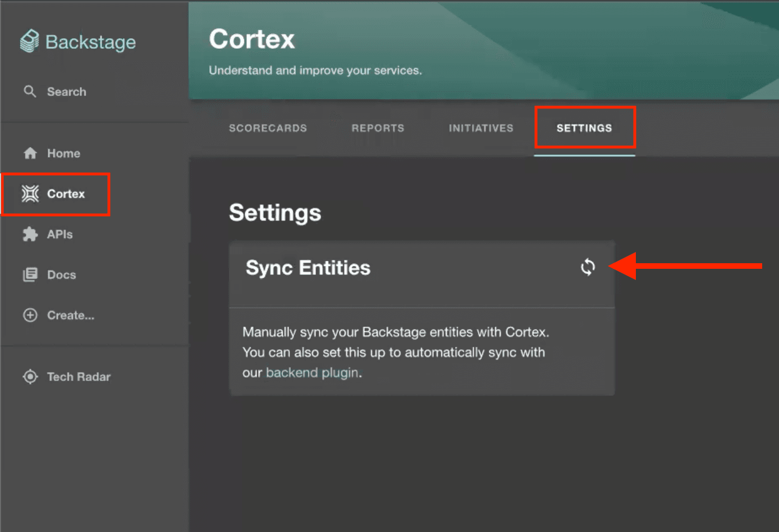779x532 pixels.
Task: Click the Sync Entities refresh icon
Action: 588,267
